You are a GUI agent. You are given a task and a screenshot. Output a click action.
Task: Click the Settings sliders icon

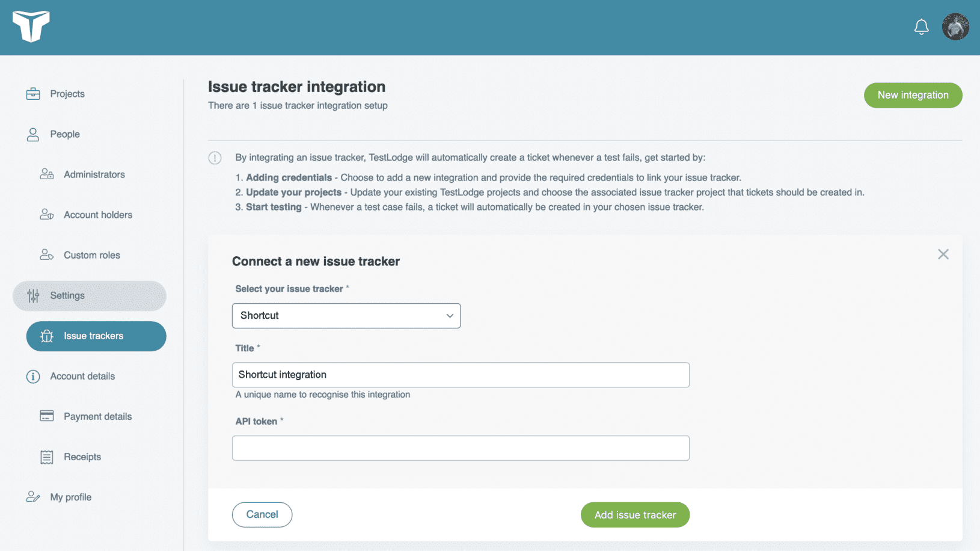click(x=33, y=295)
